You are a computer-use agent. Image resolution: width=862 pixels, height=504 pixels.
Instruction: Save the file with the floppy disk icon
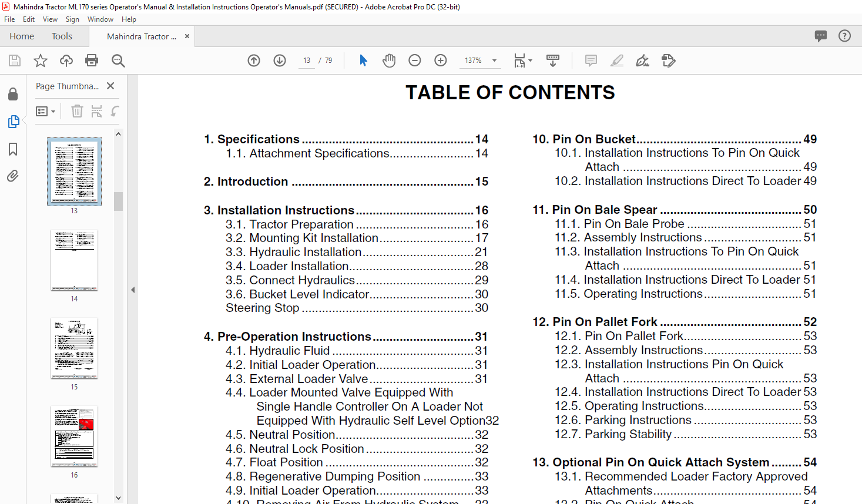[15, 61]
